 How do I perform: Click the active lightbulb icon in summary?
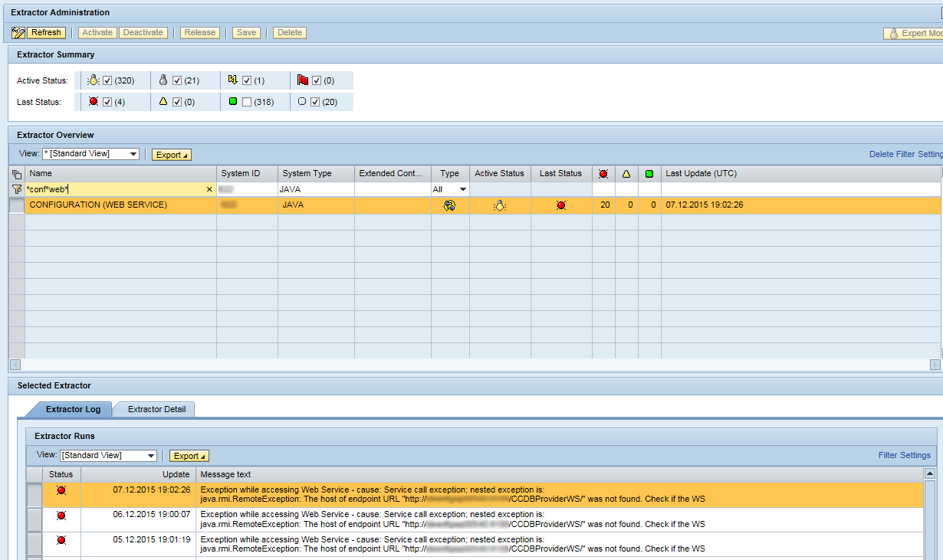click(x=94, y=80)
